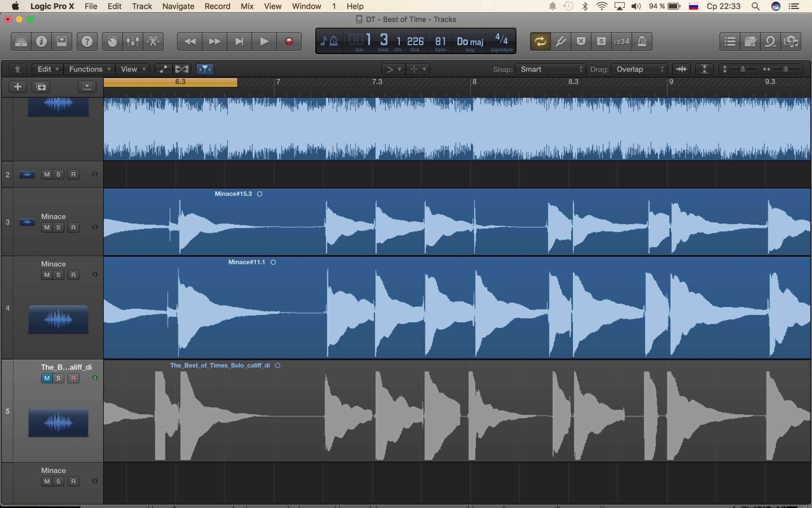The height and width of the screenshot is (508, 812).
Task: Click the scissors Editors icon
Action: click(x=153, y=41)
